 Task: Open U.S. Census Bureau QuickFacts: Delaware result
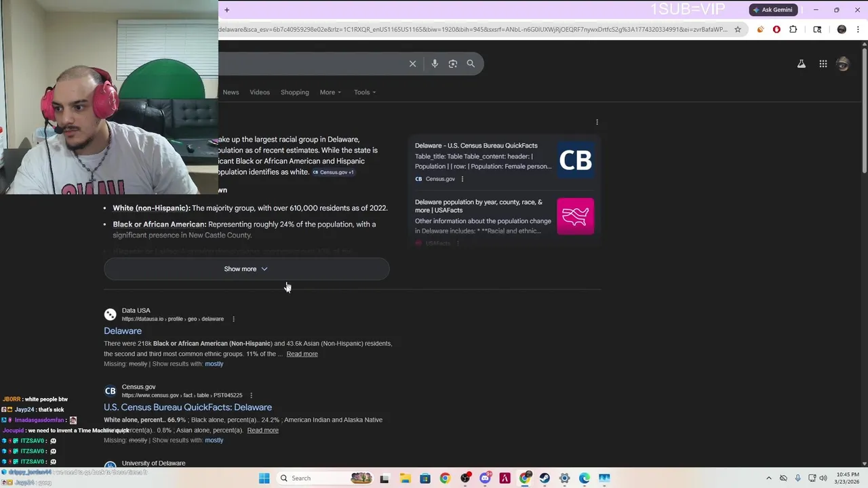point(188,407)
